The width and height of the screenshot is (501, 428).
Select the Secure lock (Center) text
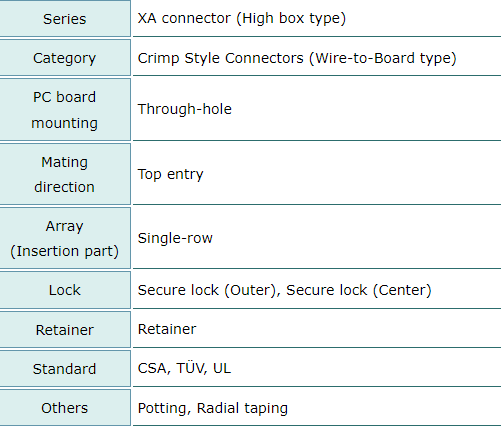tap(359, 290)
